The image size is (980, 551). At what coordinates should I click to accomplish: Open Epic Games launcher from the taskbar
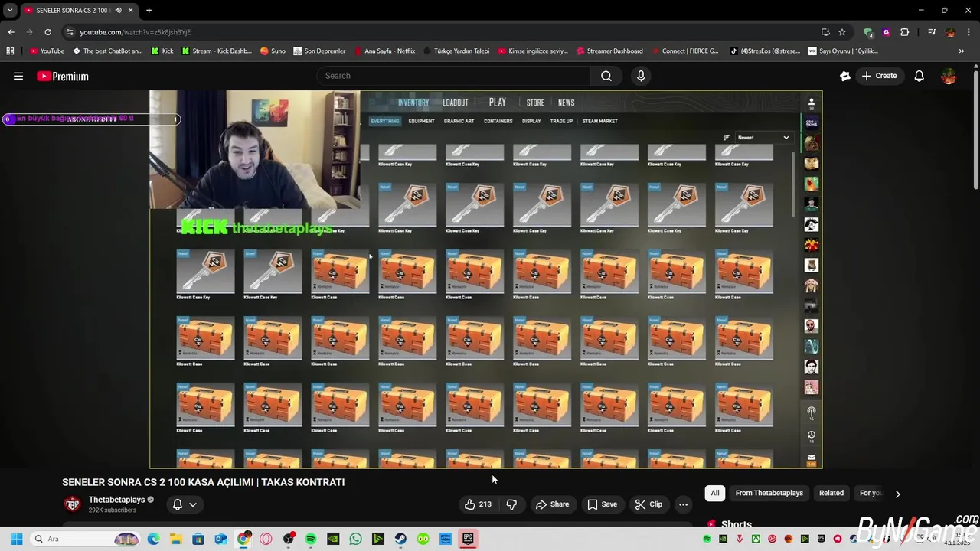(468, 539)
